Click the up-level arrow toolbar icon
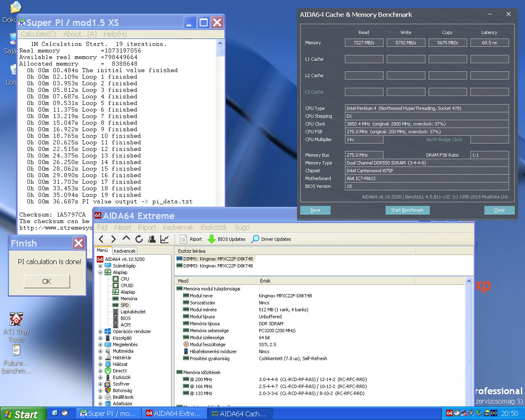This screenshot has height=420, width=525. (x=126, y=239)
